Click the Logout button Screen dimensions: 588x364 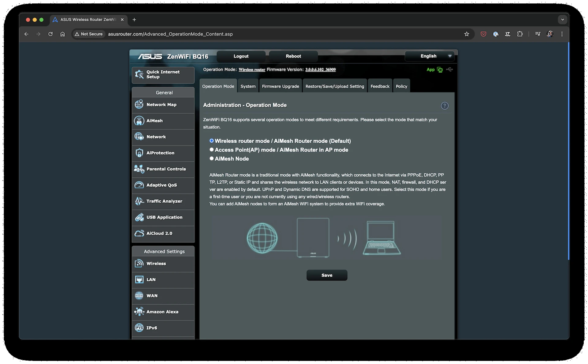click(x=241, y=56)
